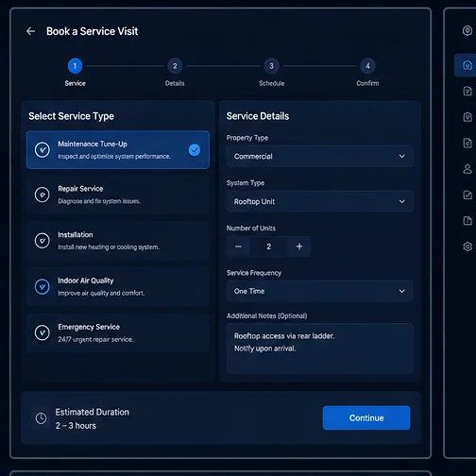Jump to step 3 Schedule
Viewport: 476px width, 476px height.
271,66
